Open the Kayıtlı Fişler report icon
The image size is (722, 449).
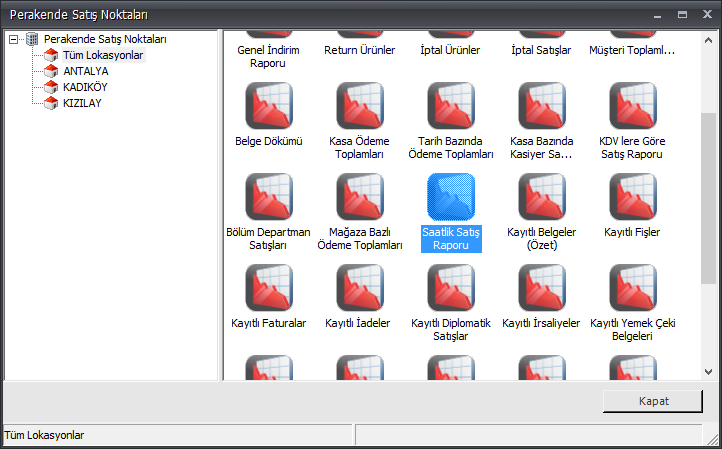click(x=633, y=197)
